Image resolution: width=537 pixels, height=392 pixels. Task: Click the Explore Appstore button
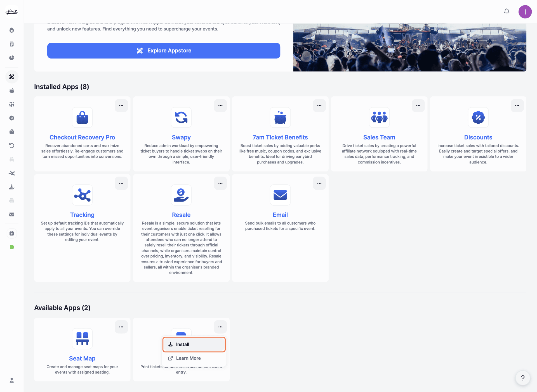click(x=164, y=51)
